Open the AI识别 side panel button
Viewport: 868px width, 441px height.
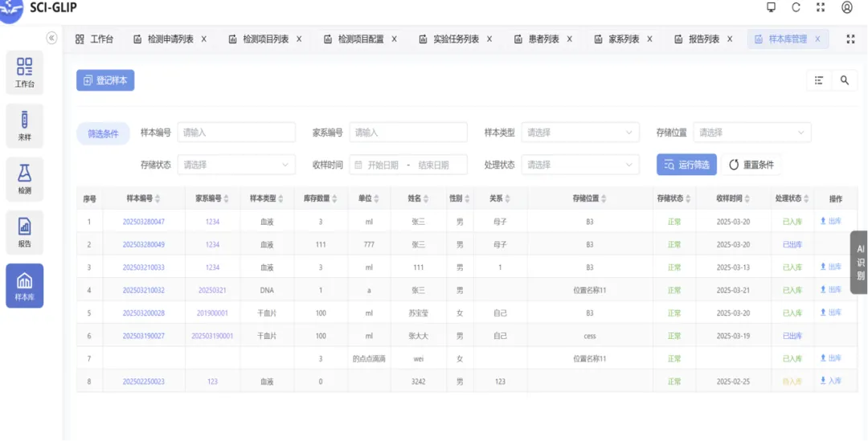pos(860,263)
